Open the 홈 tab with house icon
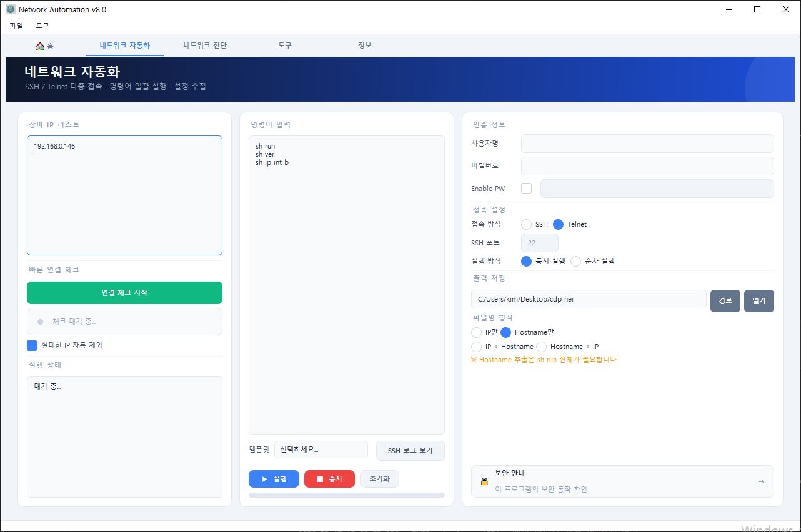Image resolution: width=801 pixels, height=532 pixels. point(45,46)
